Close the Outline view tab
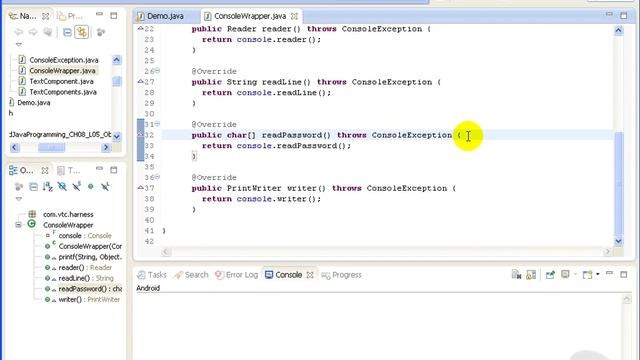 click(45, 171)
